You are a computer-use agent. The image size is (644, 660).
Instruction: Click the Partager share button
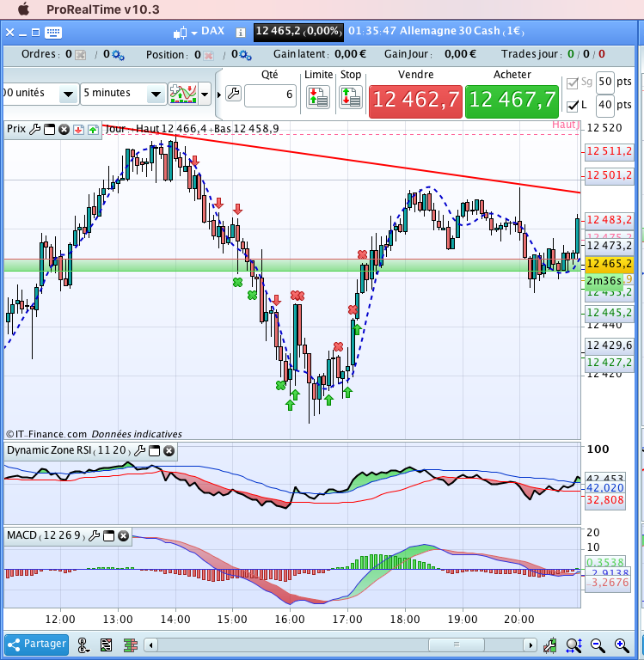(x=37, y=645)
